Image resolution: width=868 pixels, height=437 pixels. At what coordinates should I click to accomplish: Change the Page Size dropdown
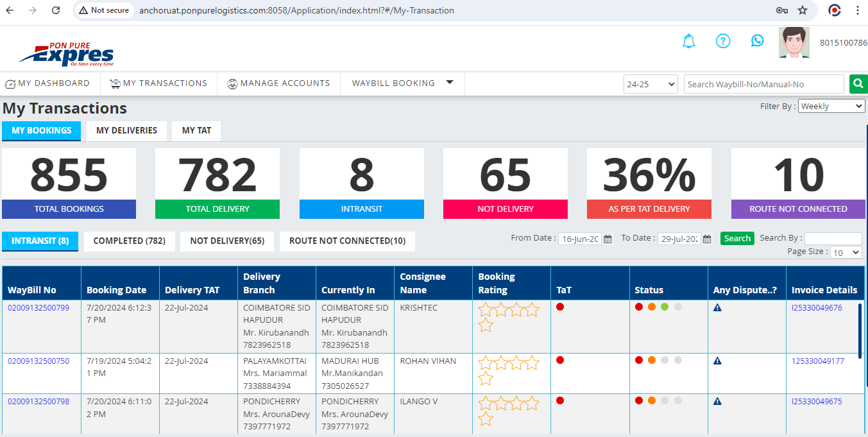(x=846, y=253)
